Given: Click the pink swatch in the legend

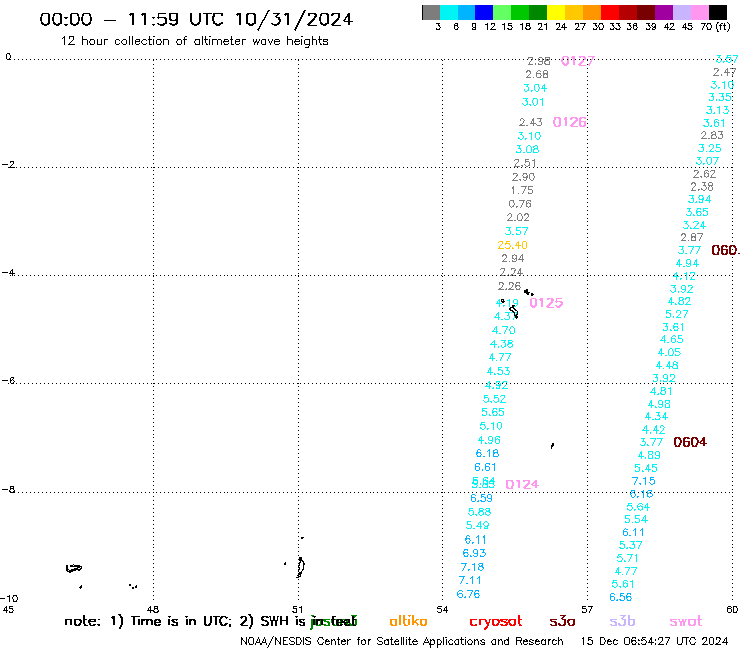Looking at the screenshot, I should point(699,12).
